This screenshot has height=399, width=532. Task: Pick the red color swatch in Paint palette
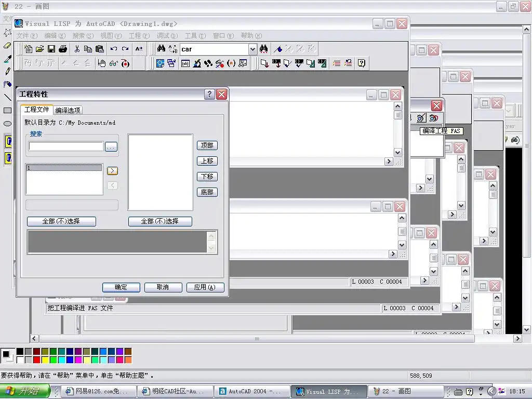click(37, 360)
